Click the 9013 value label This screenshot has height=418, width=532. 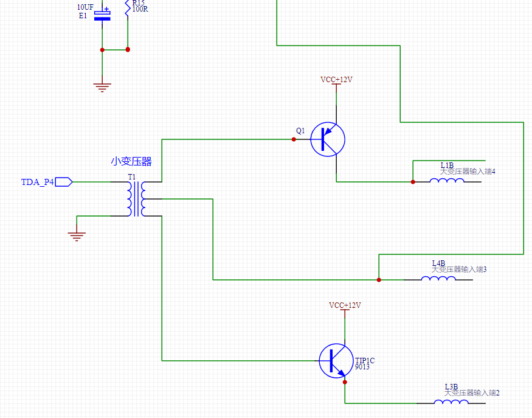(x=362, y=367)
